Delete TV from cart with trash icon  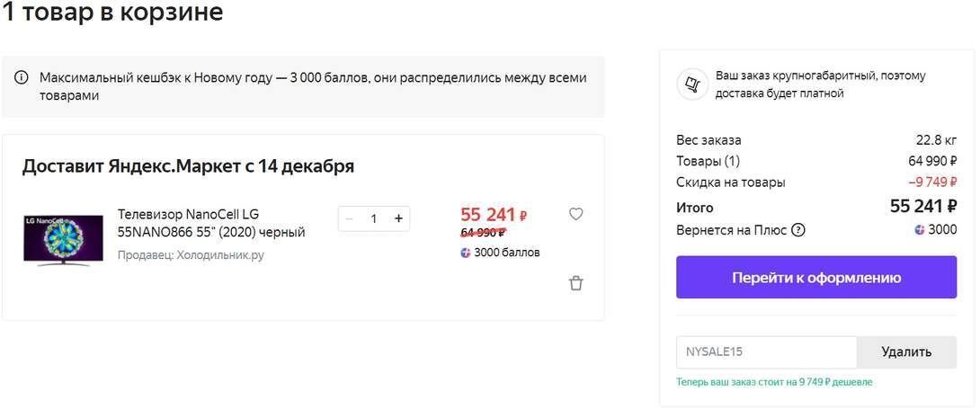(576, 283)
